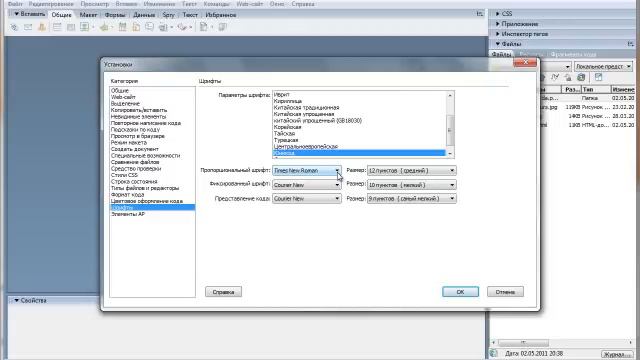Click the Insert Div Tag icon
Screen dimensions: 640x360
[71, 27]
